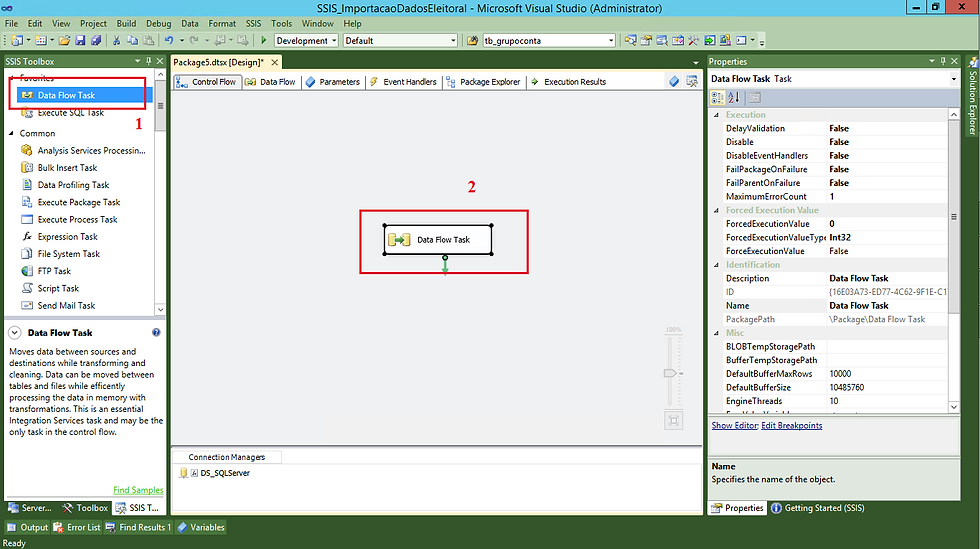Screen dimensions: 980x549
Task: Switch to the Event Handlers tab
Action: (403, 82)
